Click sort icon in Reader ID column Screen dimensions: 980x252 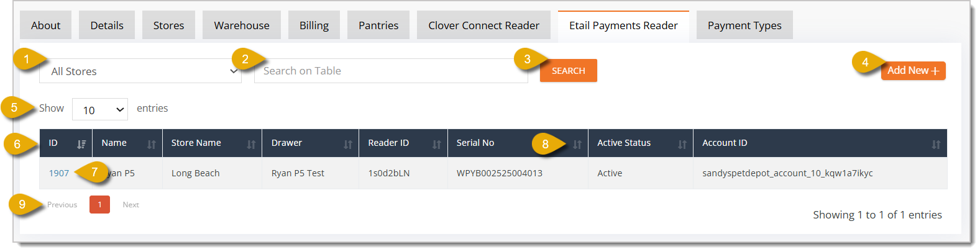[437, 144]
